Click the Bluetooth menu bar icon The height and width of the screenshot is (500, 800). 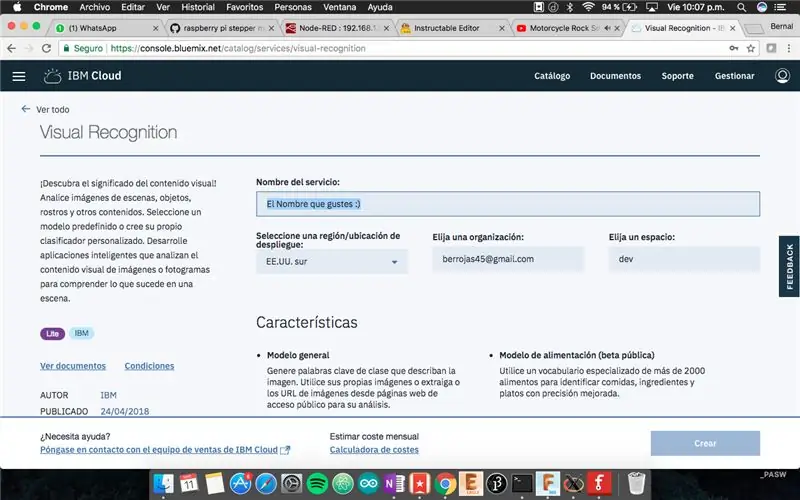[x=570, y=7]
